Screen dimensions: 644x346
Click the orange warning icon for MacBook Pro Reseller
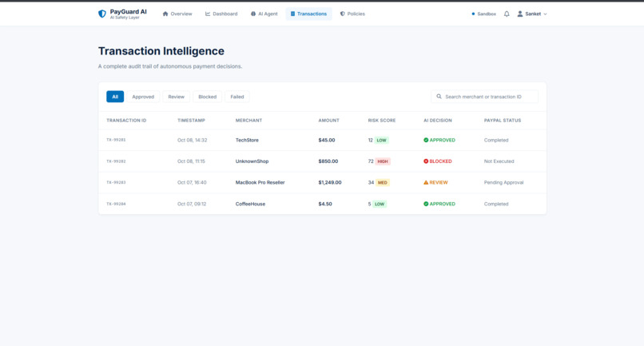tap(426, 182)
